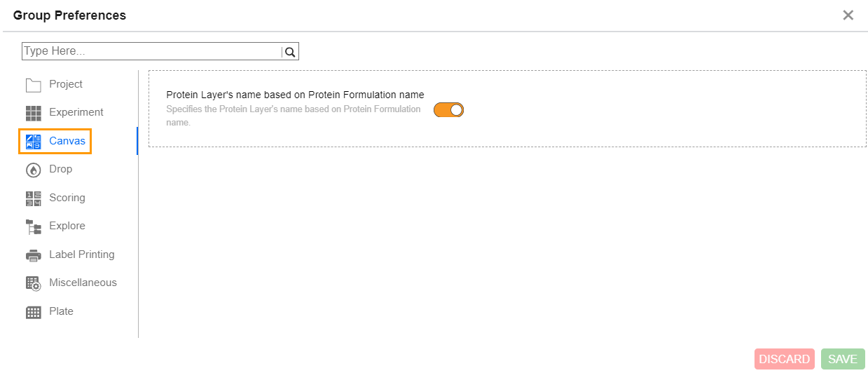The width and height of the screenshot is (868, 373).
Task: Click the Plate grid icon
Action: [34, 312]
